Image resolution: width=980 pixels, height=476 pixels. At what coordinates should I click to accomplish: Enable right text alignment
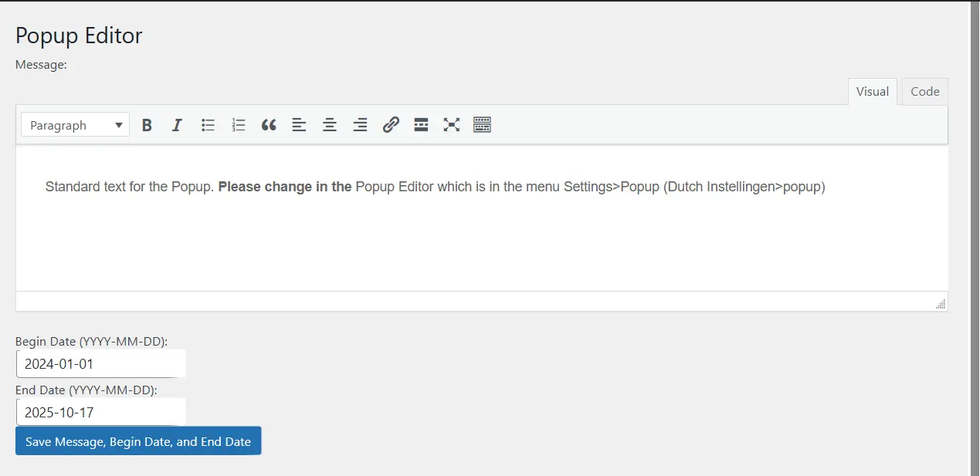[x=360, y=124]
